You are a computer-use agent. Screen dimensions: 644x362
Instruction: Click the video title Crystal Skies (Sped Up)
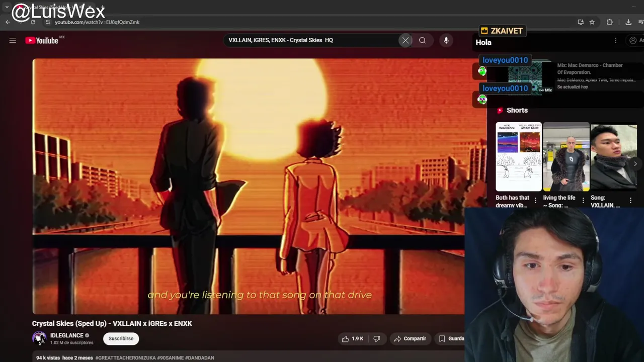tap(112, 323)
